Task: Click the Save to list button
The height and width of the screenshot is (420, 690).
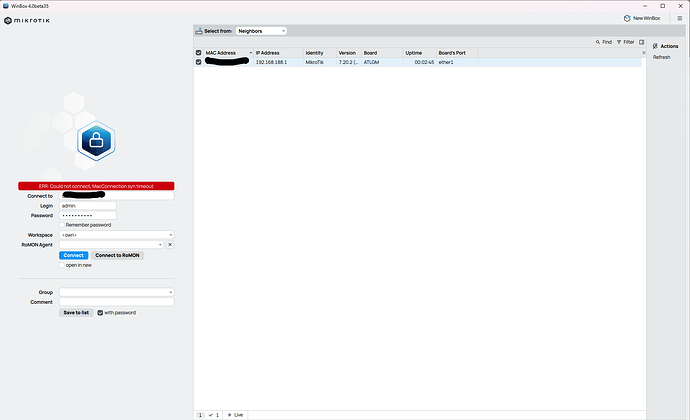Action: (x=76, y=313)
